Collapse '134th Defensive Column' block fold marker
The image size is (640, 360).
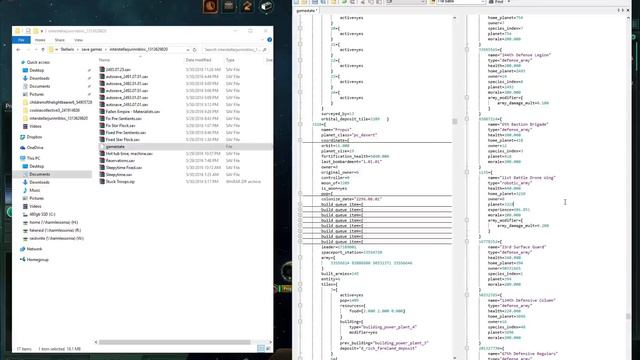click(467, 295)
